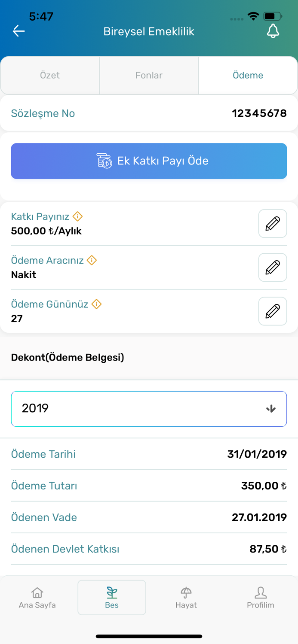This screenshot has height=644, width=298.
Task: Open Profilim from the bottom navigation
Action: coord(261,598)
